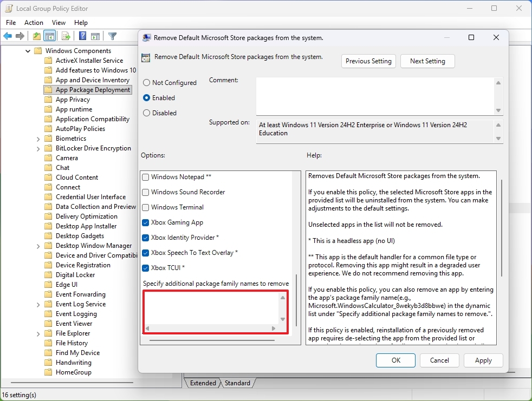Click the Comment box scroll down arrow
The width and height of the screenshot is (532, 401).
[x=498, y=110]
